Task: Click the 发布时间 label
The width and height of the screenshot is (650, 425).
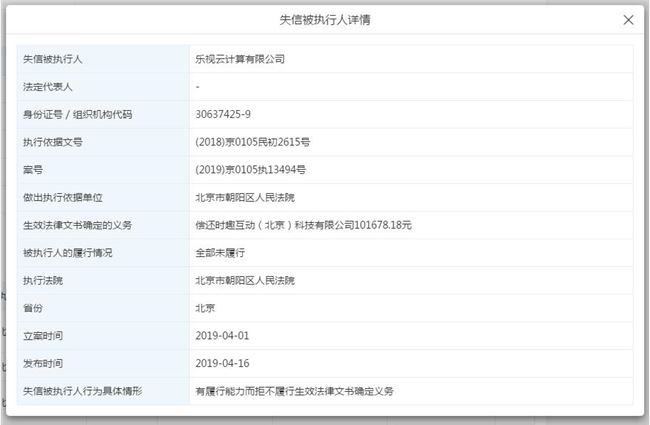Action: click(x=43, y=363)
